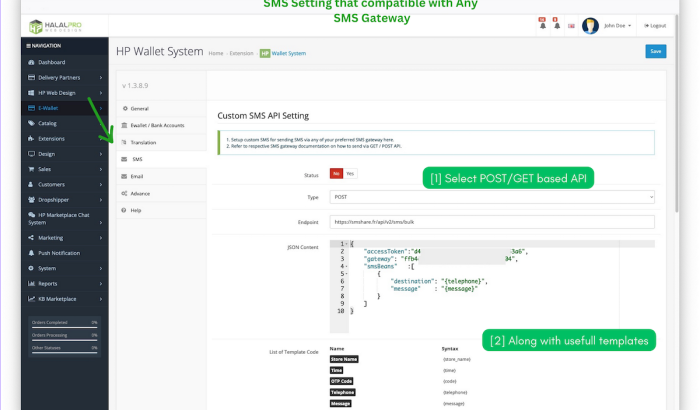Expand the Reports menu arrow

coord(100,284)
